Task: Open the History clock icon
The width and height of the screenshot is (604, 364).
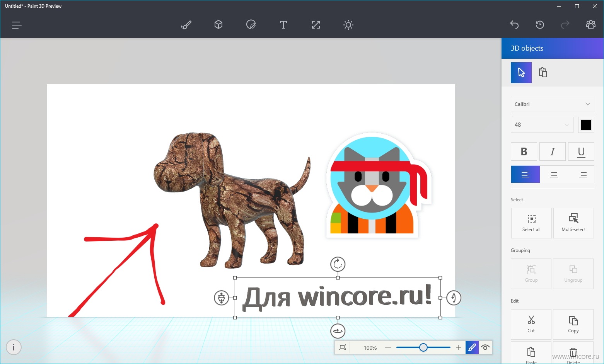Action: click(x=540, y=25)
